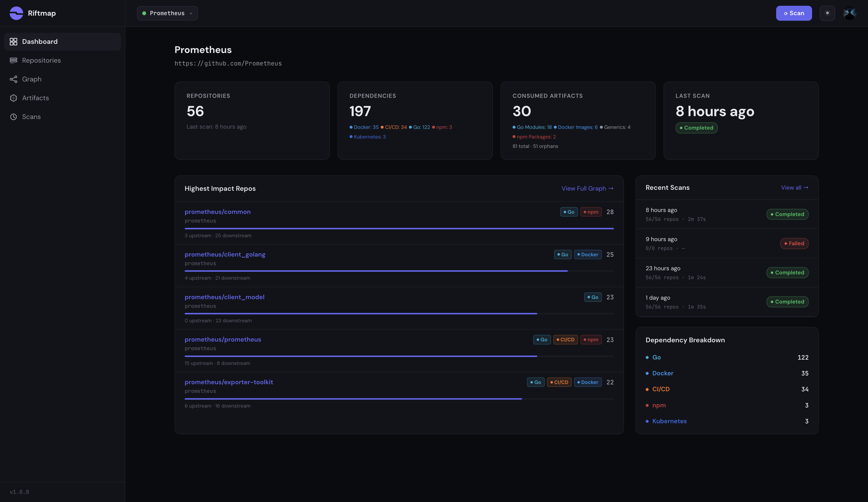Open the 8 hours ago scan entry
868x502 pixels.
click(x=727, y=214)
